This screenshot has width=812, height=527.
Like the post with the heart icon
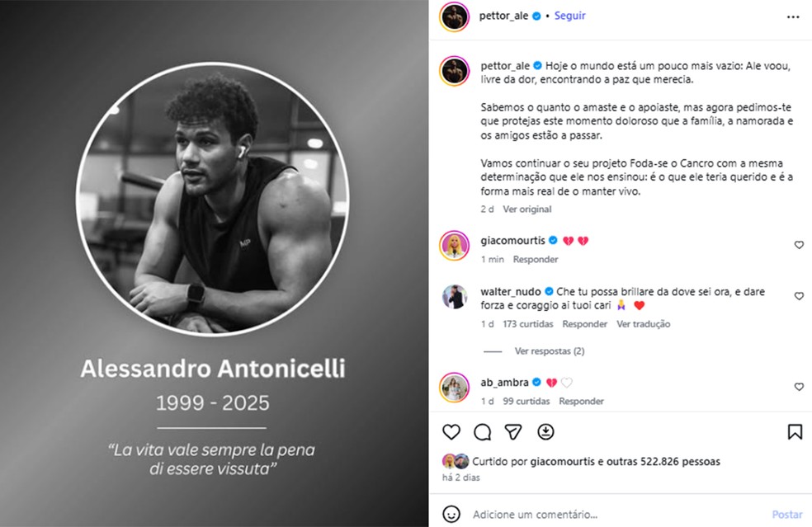coord(450,431)
